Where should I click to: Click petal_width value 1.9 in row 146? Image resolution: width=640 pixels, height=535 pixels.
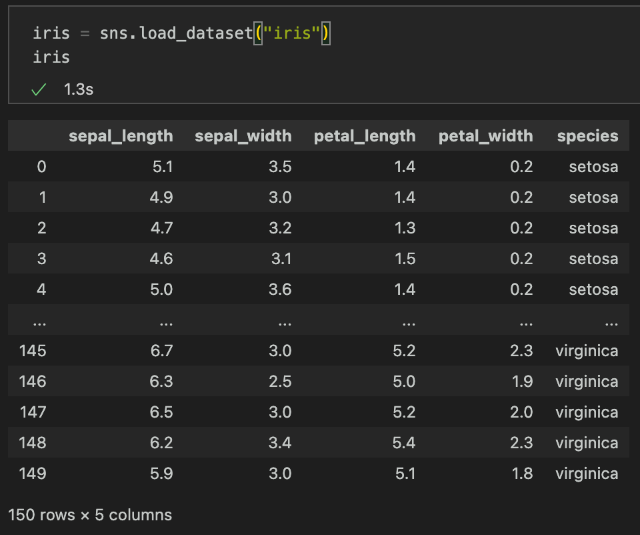[522, 382]
